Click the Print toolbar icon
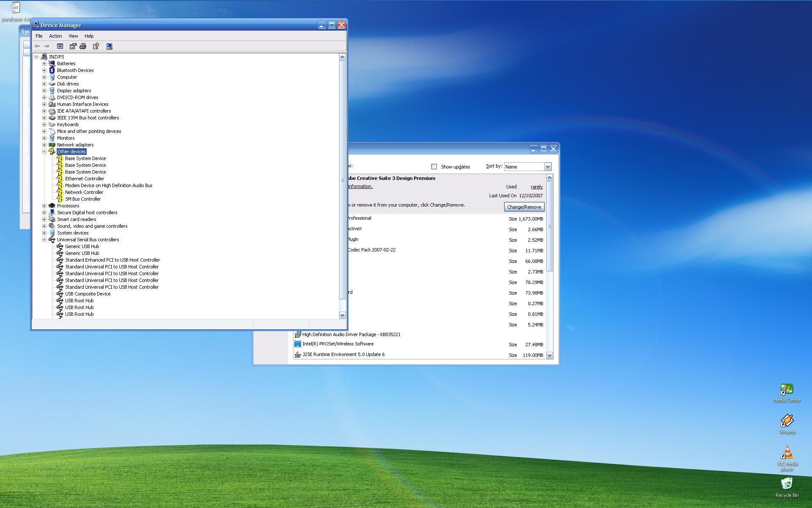Screen dimensions: 812x508 point(83,46)
